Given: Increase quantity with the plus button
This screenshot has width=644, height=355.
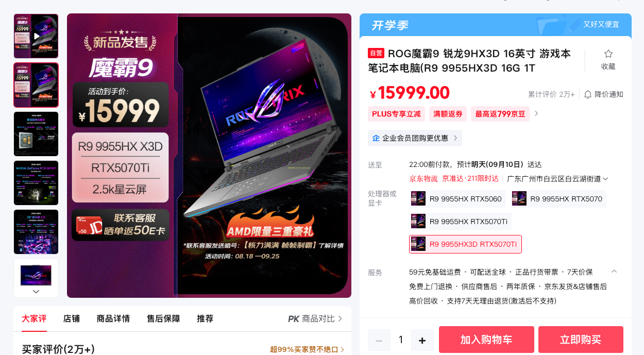Looking at the screenshot, I should 422,340.
